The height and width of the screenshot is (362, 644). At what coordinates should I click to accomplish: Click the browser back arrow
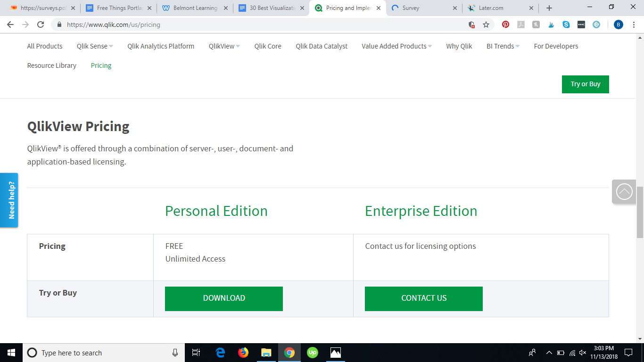coord(10,24)
